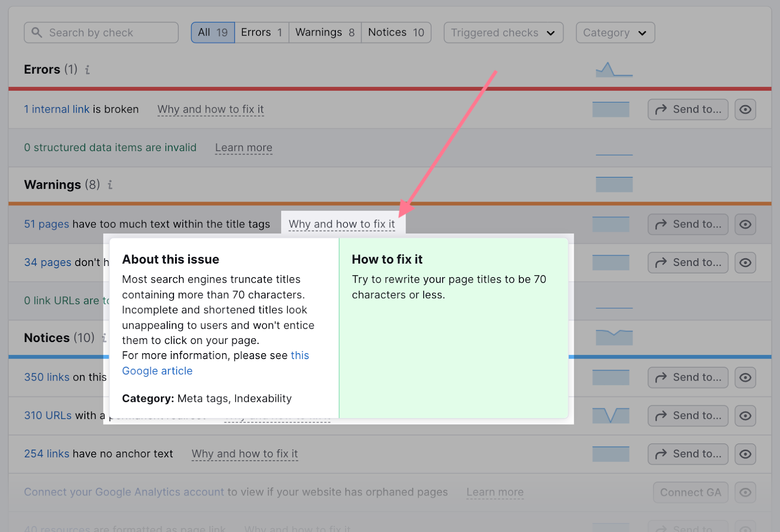Click the search magnifier icon
780x532 pixels.
[37, 32]
